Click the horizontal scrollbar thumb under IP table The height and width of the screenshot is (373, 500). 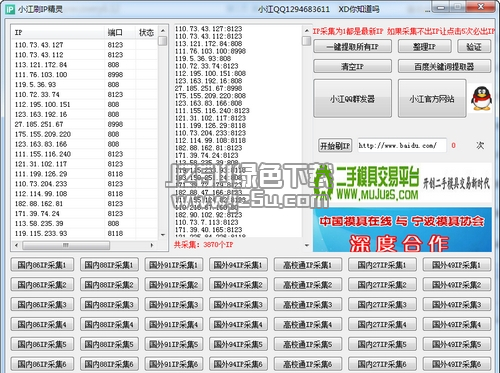tap(66, 245)
